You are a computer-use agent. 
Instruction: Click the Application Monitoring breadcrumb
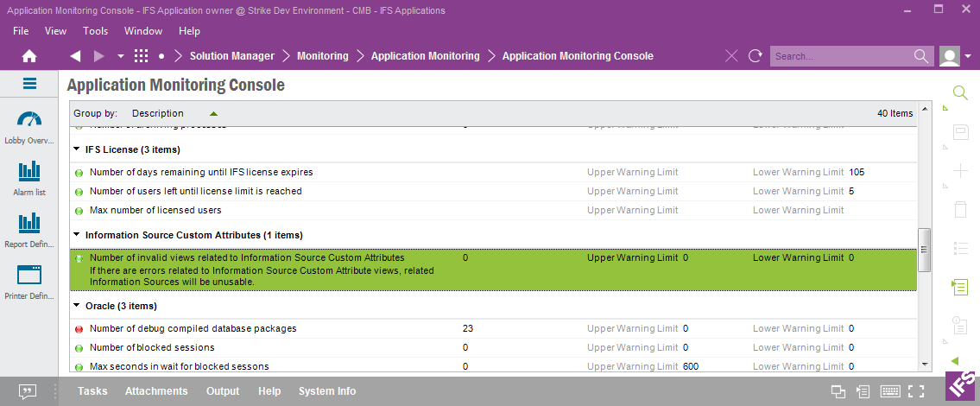point(425,56)
